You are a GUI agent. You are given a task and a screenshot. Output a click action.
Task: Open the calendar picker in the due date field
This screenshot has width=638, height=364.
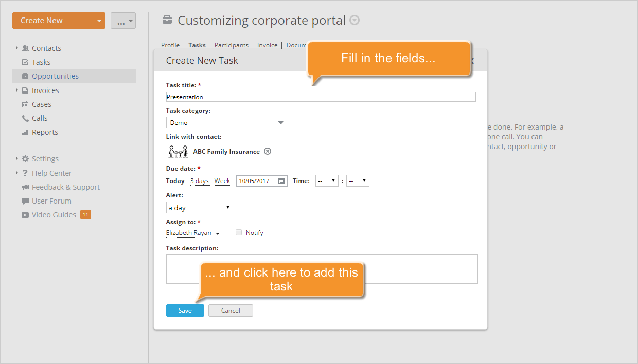pos(281,181)
